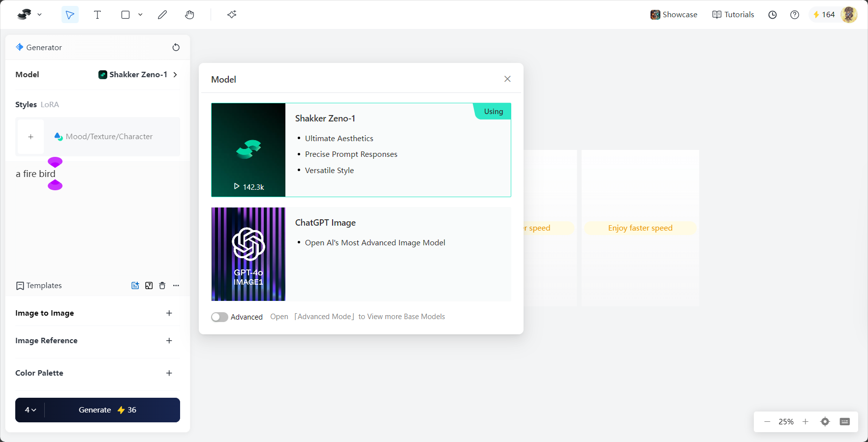868x442 pixels.
Task: Click the Generate button
Action: 107,410
